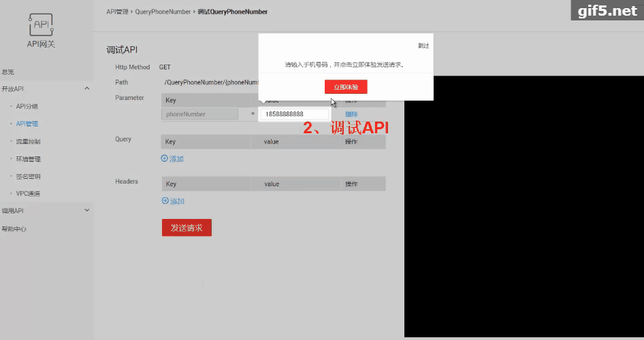The height and width of the screenshot is (340, 644).
Task: Click the 操作 header in Headers table
Action: [x=351, y=184]
